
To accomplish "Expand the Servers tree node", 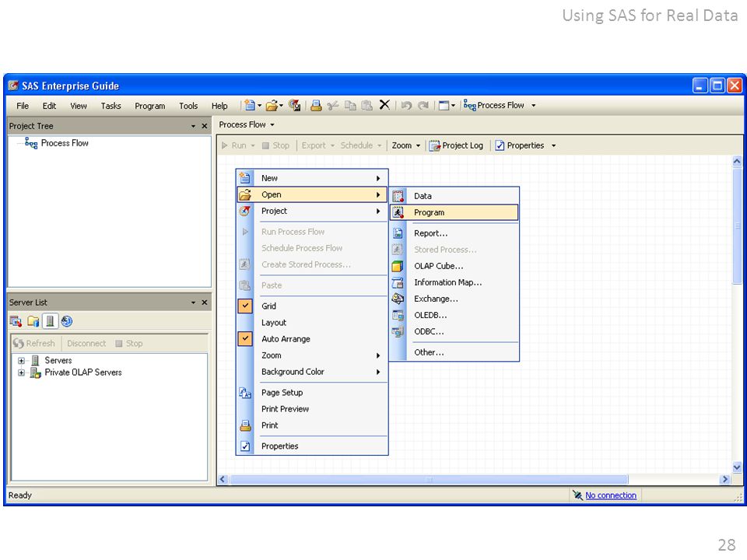I will [x=21, y=360].
